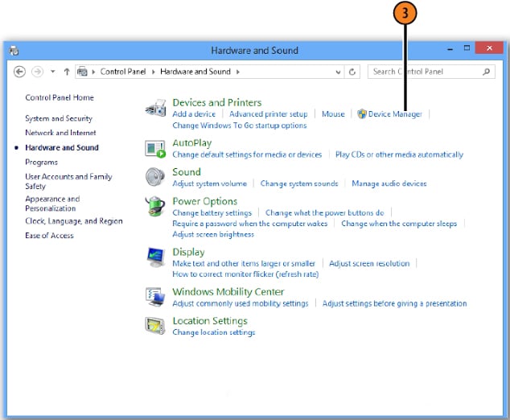The image size is (510, 420).
Task: Open the Programs category
Action: click(x=41, y=162)
